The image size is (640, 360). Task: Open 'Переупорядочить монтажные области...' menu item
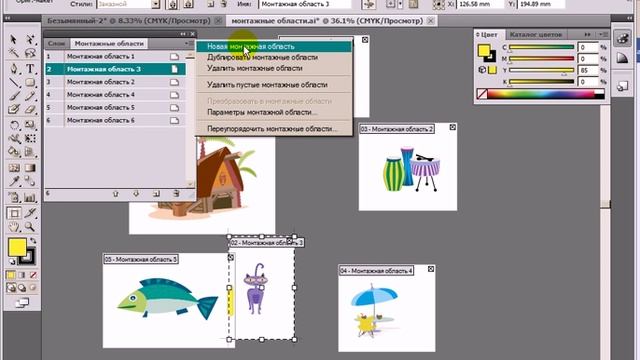coord(273,129)
